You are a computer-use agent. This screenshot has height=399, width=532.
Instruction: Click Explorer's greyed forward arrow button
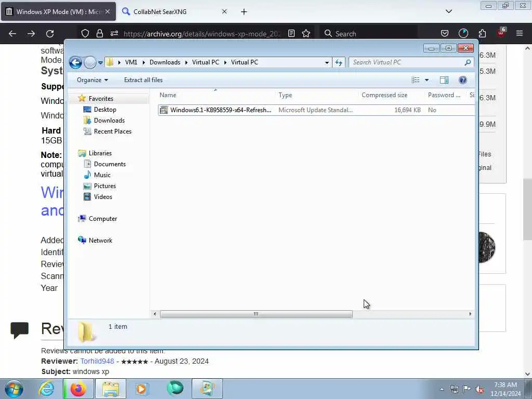[90, 62]
